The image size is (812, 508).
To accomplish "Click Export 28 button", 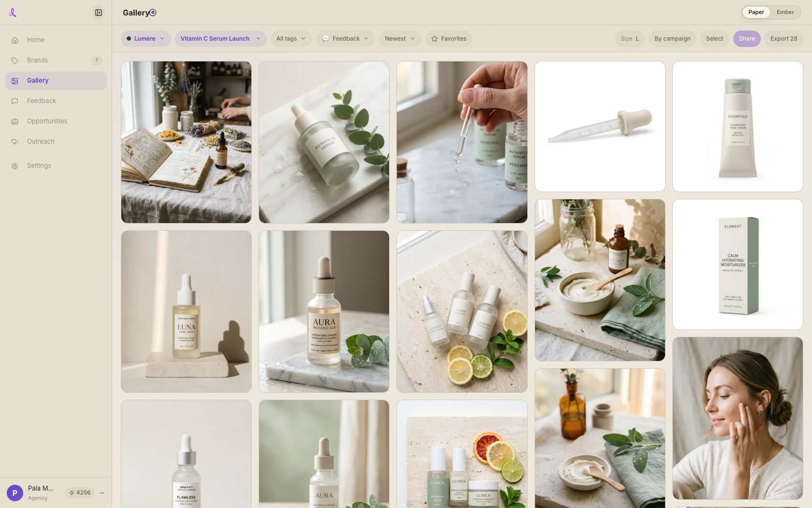I will pyautogui.click(x=784, y=39).
